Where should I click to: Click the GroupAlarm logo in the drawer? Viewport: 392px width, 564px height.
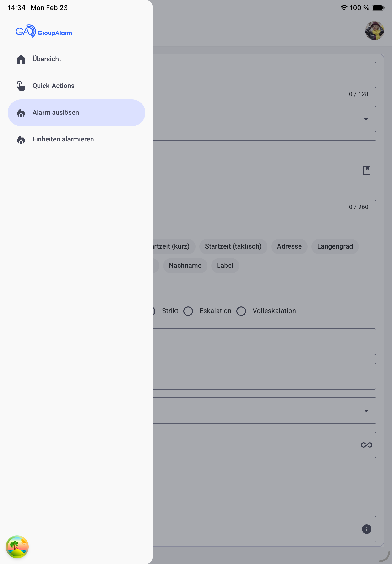pos(44,31)
